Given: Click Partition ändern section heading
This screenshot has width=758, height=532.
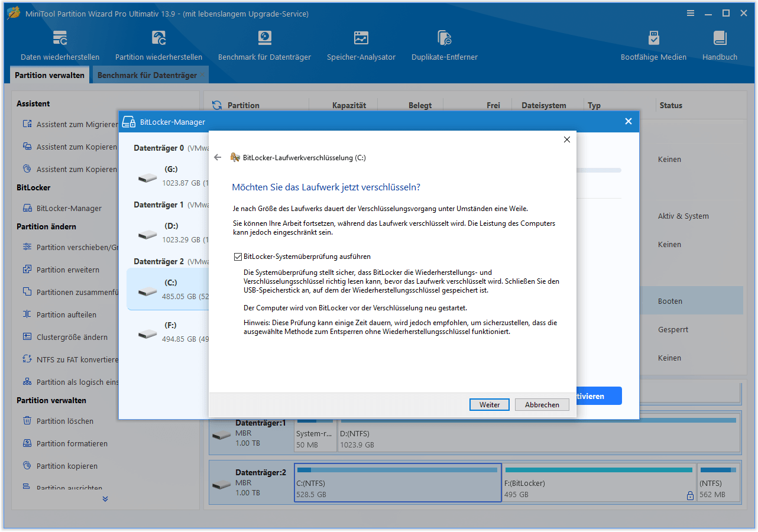Looking at the screenshot, I should tap(46, 226).
